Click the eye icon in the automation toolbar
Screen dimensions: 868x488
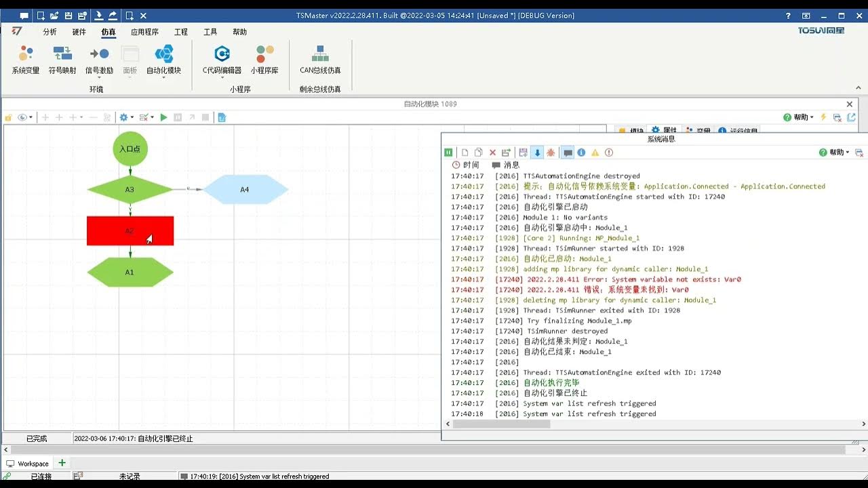22,117
